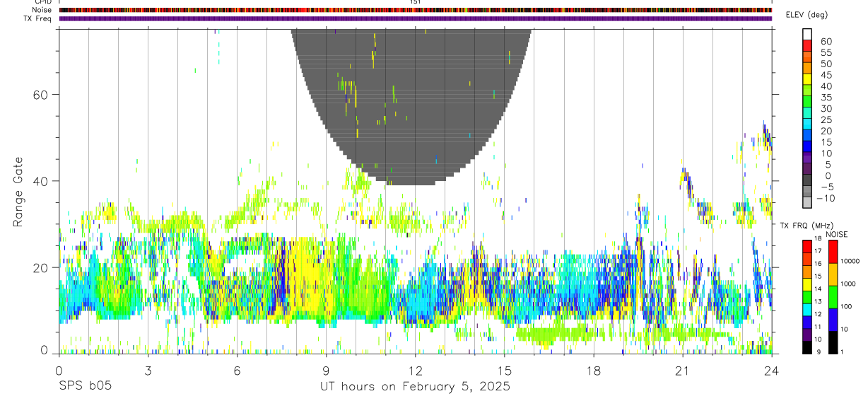Click the NOISE scale label '100'
868x401 pixels.
pyautogui.click(x=846, y=306)
